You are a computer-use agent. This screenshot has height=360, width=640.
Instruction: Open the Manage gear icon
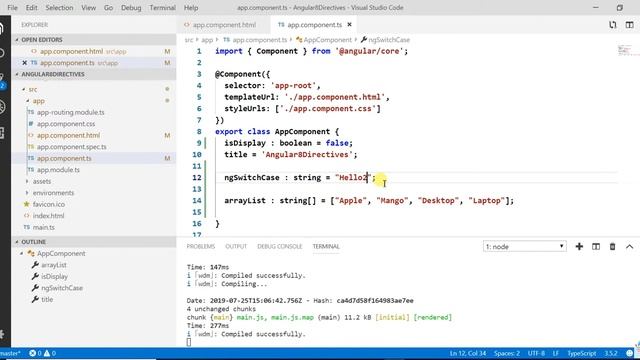coord(2,334)
